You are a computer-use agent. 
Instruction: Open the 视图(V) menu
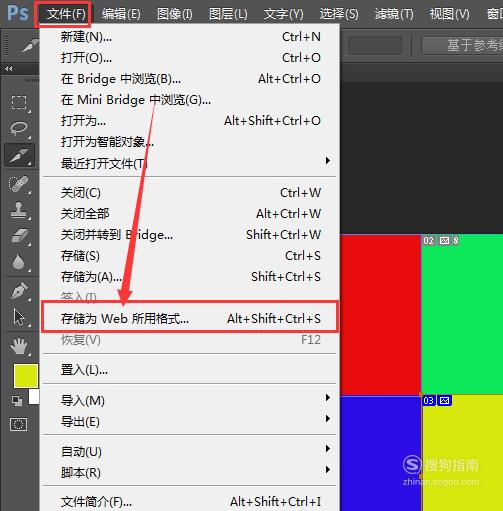coord(449,14)
